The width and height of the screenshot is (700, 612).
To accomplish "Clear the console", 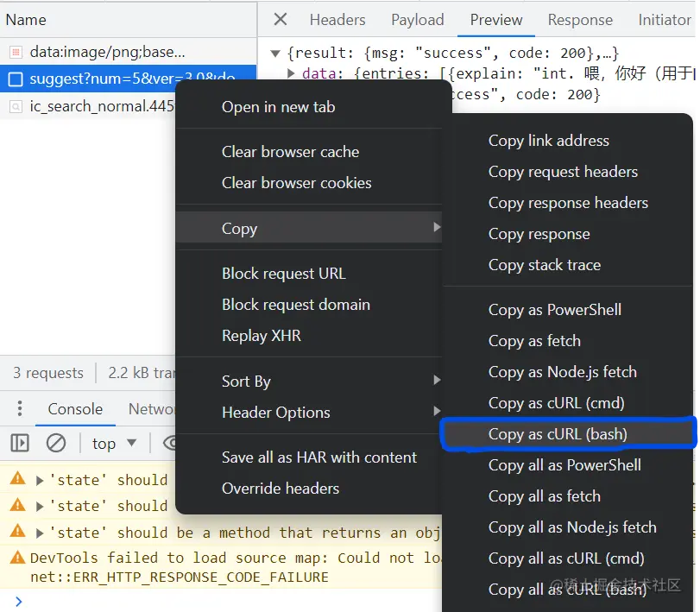I will pyautogui.click(x=56, y=444).
